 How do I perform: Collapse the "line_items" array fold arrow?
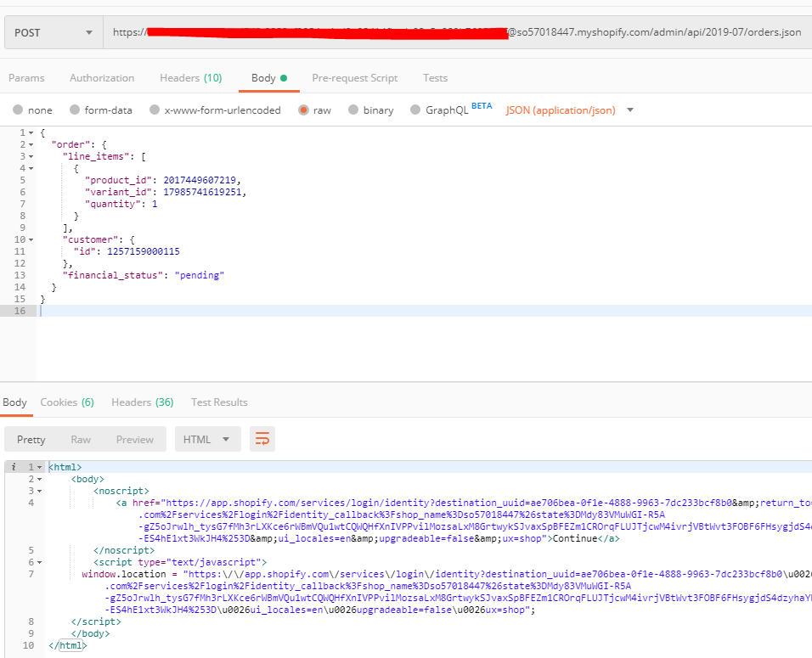tap(31, 157)
